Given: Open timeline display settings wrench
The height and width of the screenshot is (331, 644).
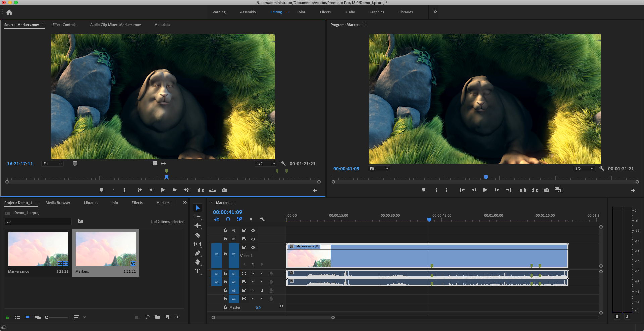Looking at the screenshot, I should (262, 219).
